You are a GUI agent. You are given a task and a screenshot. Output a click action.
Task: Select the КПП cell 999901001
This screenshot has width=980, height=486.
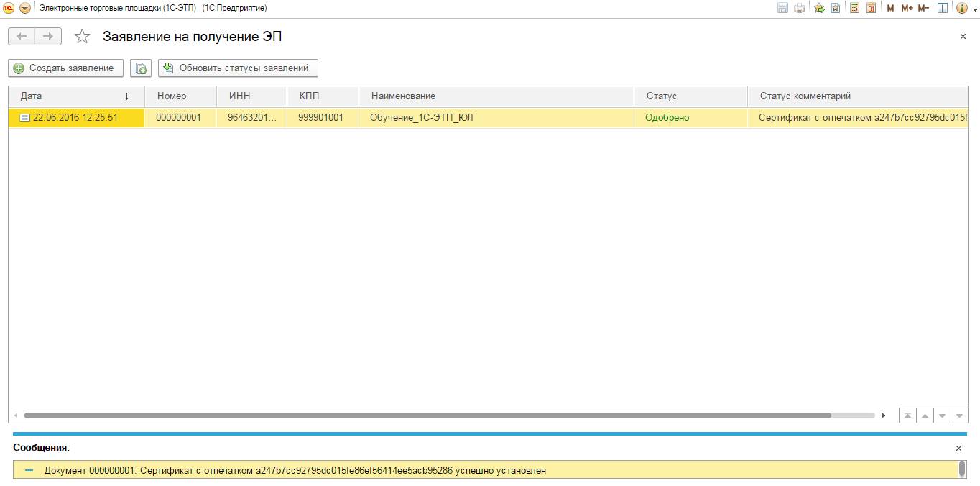323,117
